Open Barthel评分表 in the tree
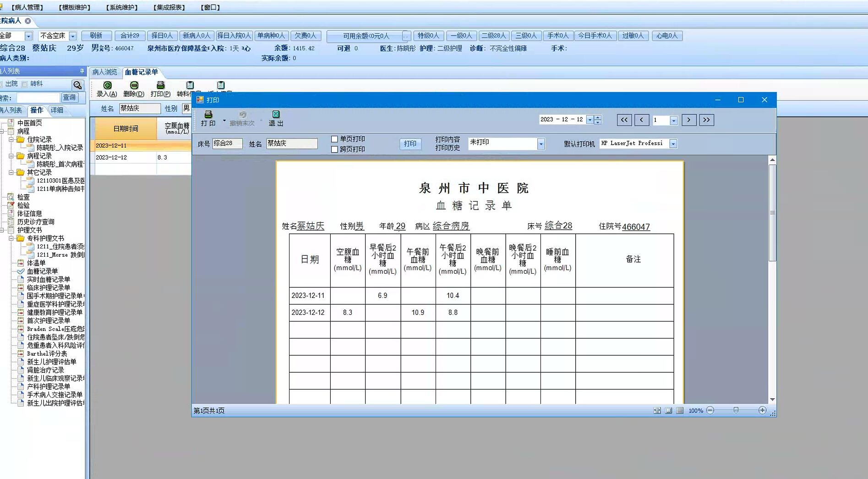Viewport: 868px width, 479px height. click(x=47, y=354)
